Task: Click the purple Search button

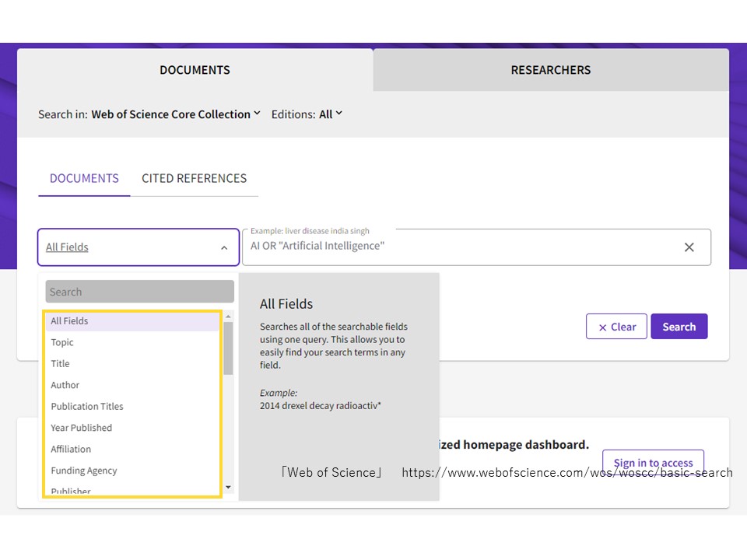Action: click(x=679, y=327)
